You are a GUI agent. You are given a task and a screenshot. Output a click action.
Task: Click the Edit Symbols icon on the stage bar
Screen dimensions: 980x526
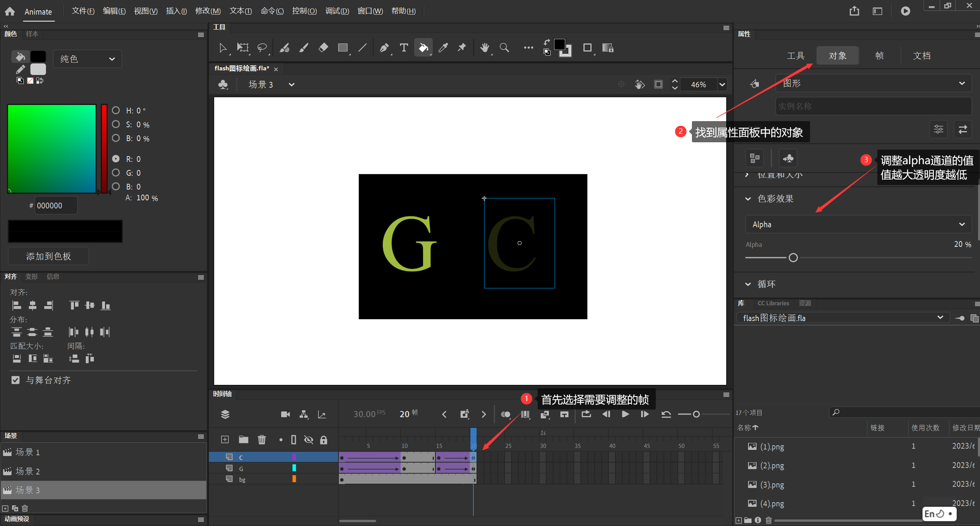(x=223, y=84)
